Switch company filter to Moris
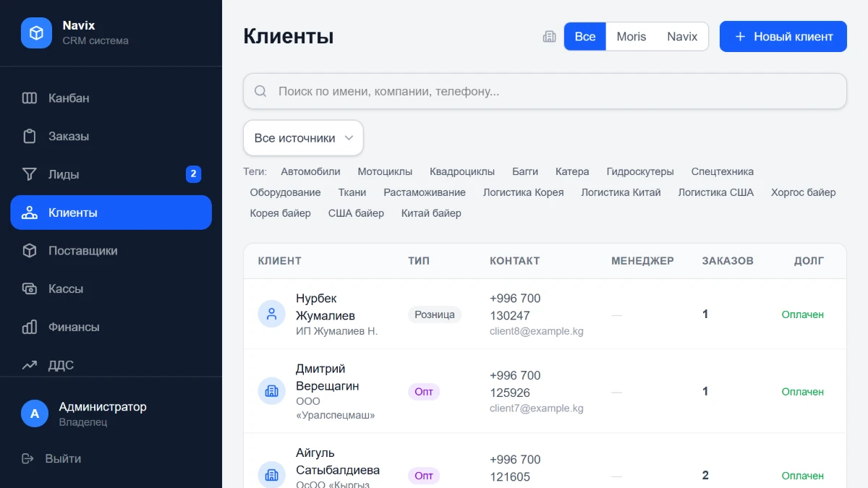 click(631, 36)
